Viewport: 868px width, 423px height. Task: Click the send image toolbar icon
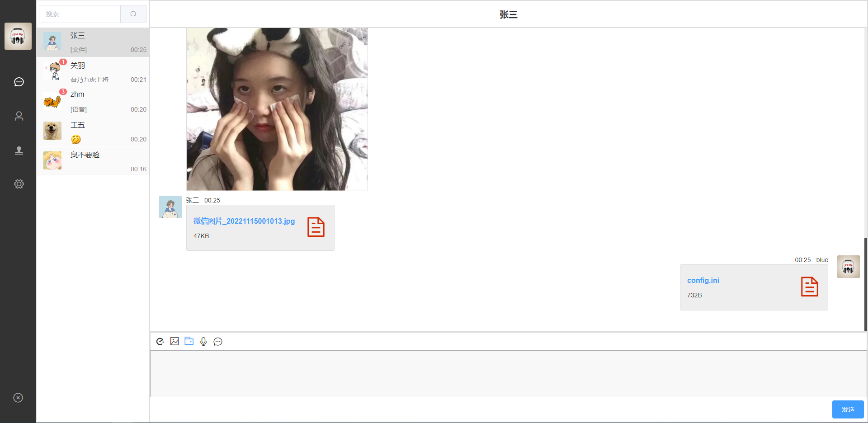tap(175, 341)
